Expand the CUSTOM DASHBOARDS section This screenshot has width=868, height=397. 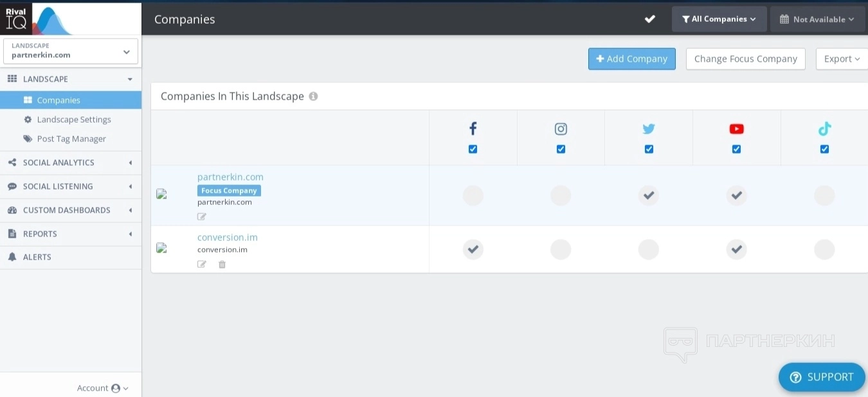pos(71,210)
